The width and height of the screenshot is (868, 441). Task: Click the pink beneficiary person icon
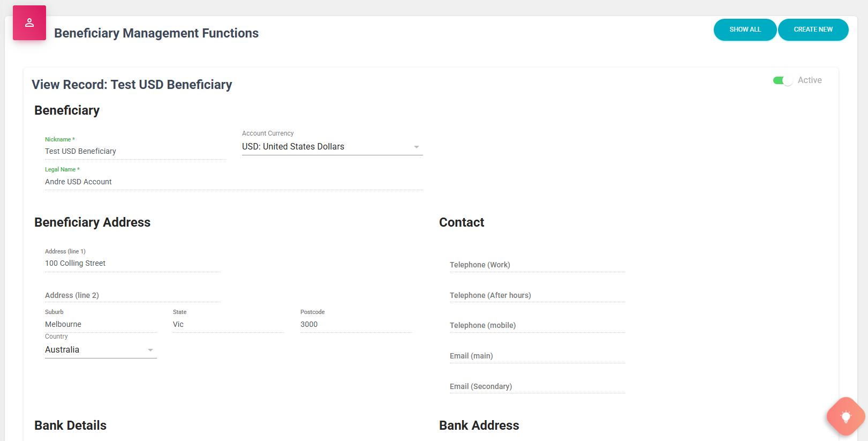pos(29,23)
